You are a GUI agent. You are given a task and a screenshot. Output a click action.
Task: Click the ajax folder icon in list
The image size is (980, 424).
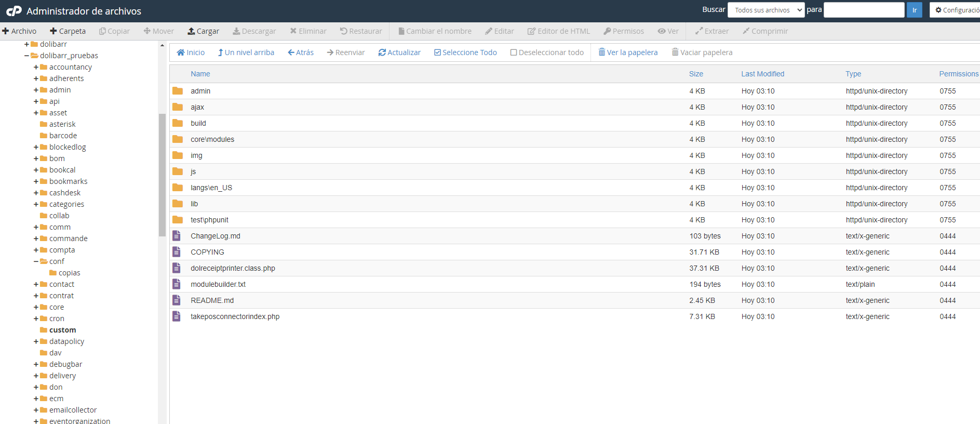click(178, 107)
